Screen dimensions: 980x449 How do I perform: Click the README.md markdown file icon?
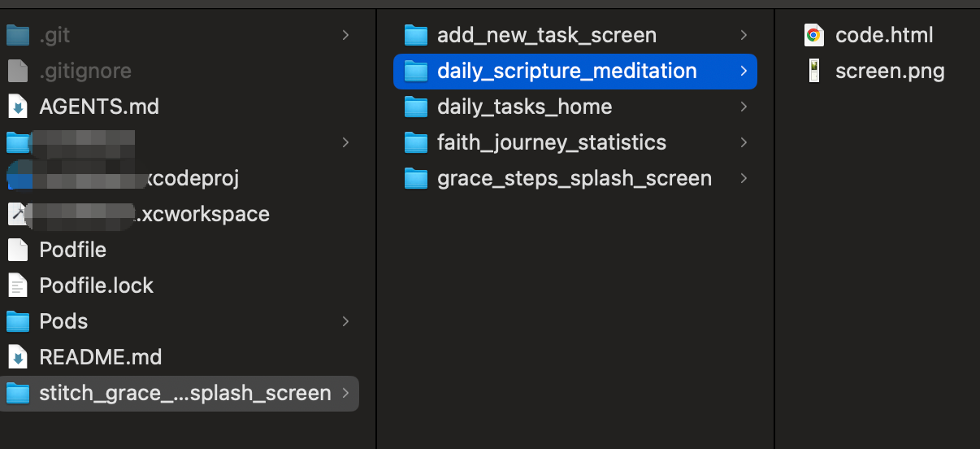(18, 357)
